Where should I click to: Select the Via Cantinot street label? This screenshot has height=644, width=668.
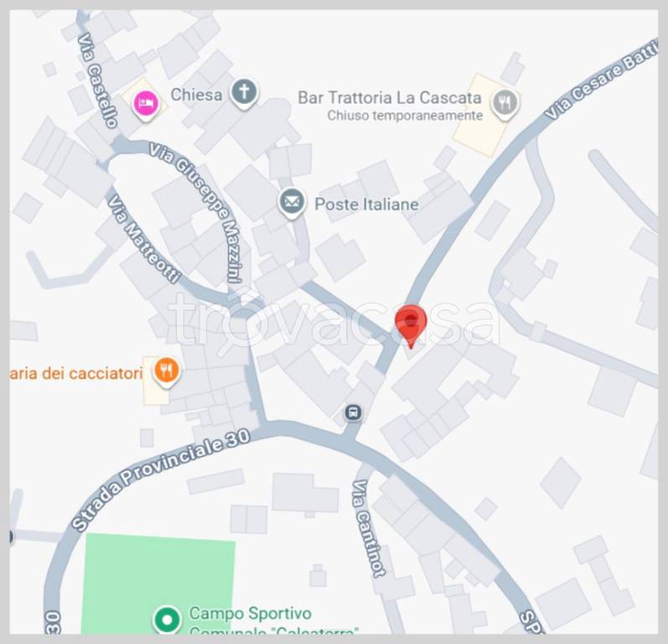369,528
